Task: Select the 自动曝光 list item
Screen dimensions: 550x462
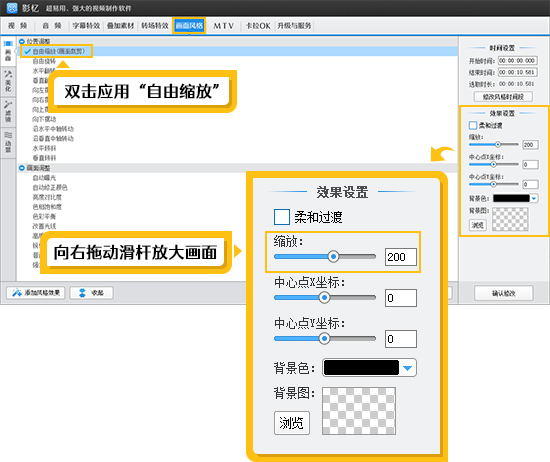Action: click(44, 178)
